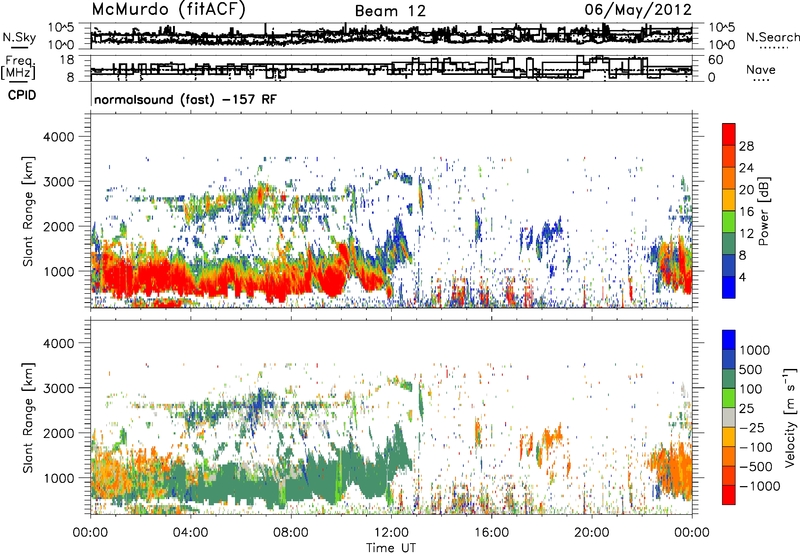Click the 'Velocity [m s-1]' colorbar label

(790, 417)
